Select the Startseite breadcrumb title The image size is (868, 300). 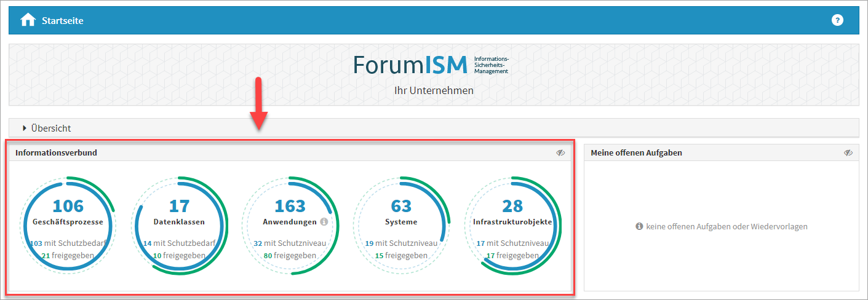63,20
